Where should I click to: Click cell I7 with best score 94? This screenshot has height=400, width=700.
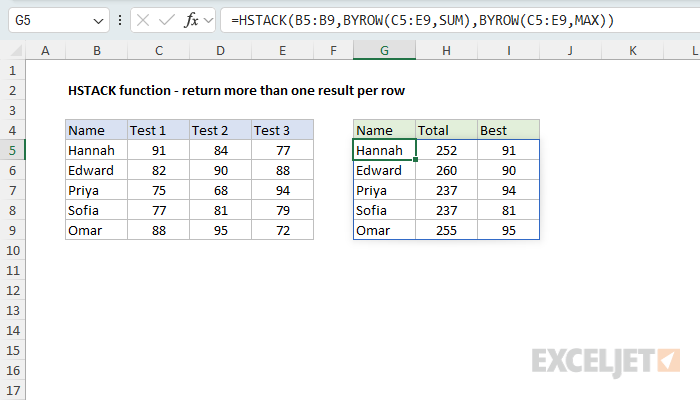508,191
